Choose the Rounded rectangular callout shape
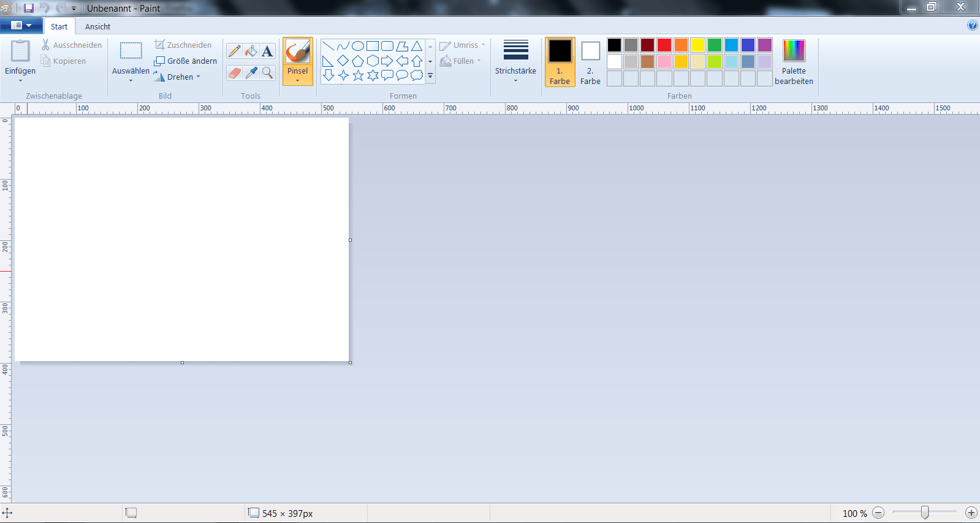Image resolution: width=980 pixels, height=523 pixels. [387, 75]
